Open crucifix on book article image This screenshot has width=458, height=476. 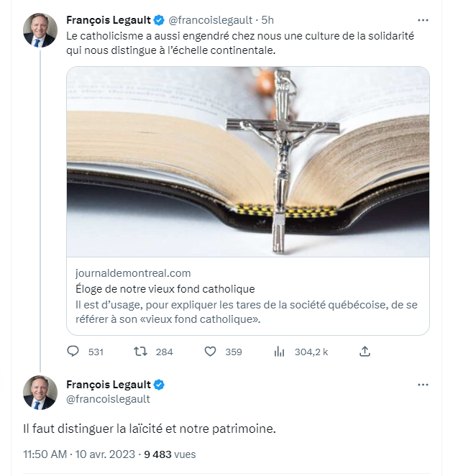(x=248, y=162)
